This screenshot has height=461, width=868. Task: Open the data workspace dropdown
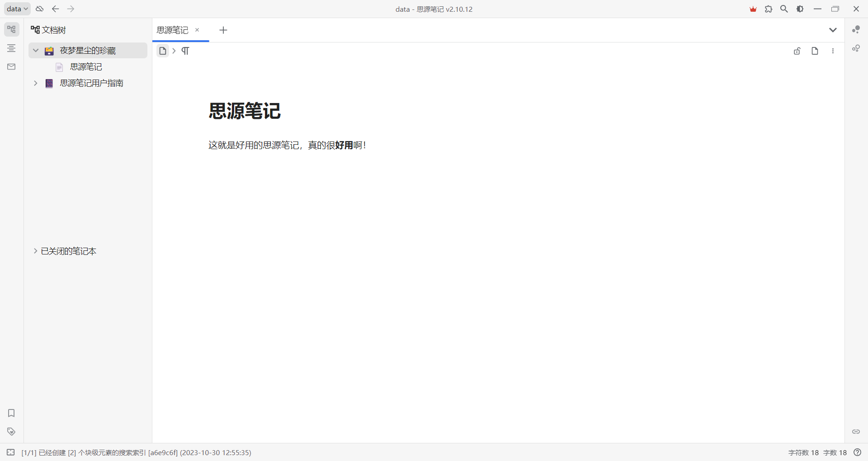coord(17,9)
